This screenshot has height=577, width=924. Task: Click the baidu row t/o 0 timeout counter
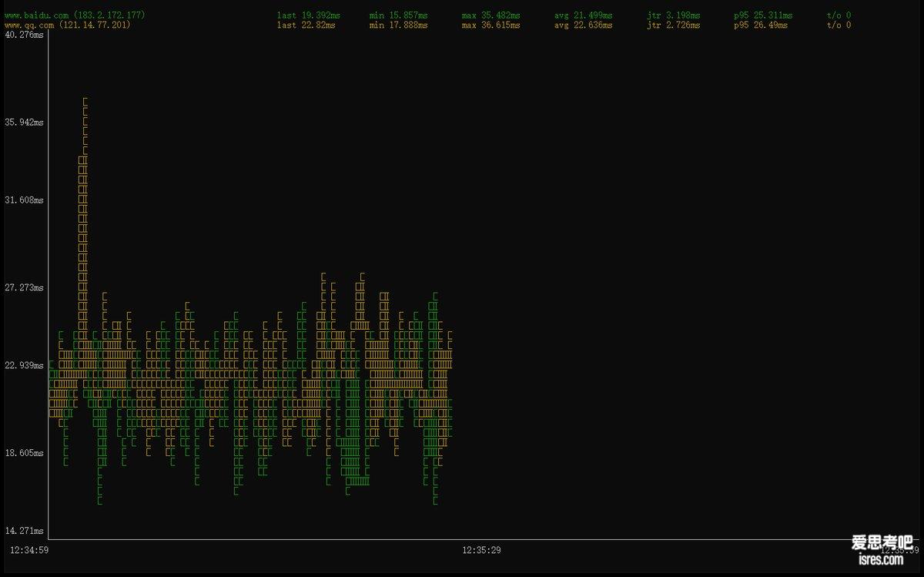pos(839,15)
